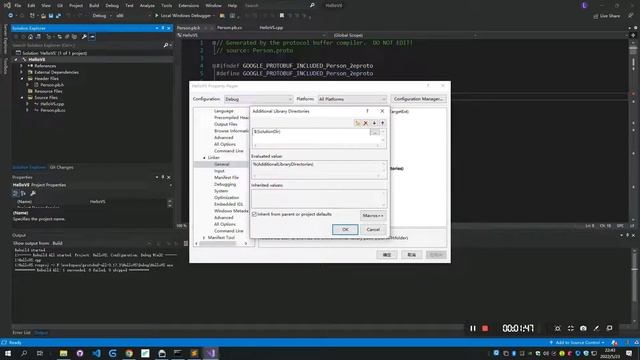Image resolution: width=640 pixels, height=360 pixels.
Task: Open the Configuration dropdown set to Debug
Action: pos(258,99)
